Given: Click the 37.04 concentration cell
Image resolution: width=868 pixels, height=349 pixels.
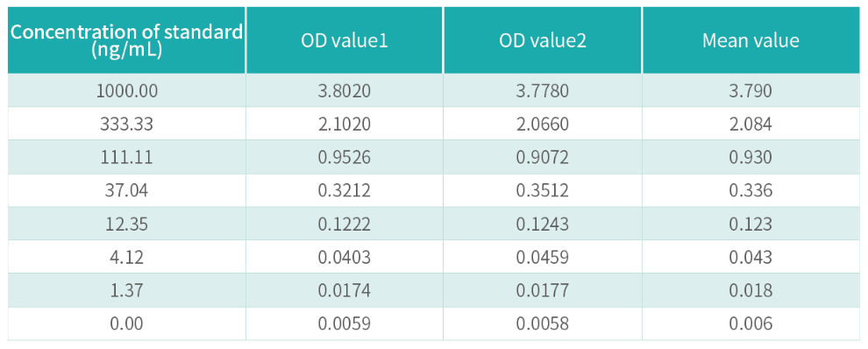Looking at the screenshot, I should [127, 190].
